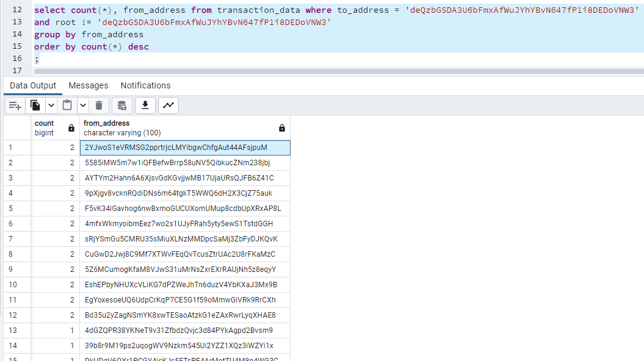Viewport: 644px width, 361px height.
Task: Expand the copy options dropdown arrow
Action: tap(51, 105)
